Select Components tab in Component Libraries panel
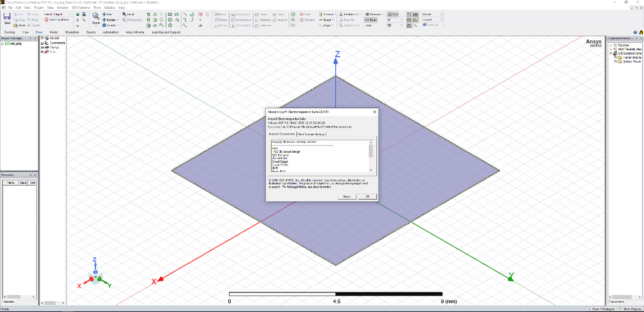The height and width of the screenshot is (312, 644). (616, 302)
